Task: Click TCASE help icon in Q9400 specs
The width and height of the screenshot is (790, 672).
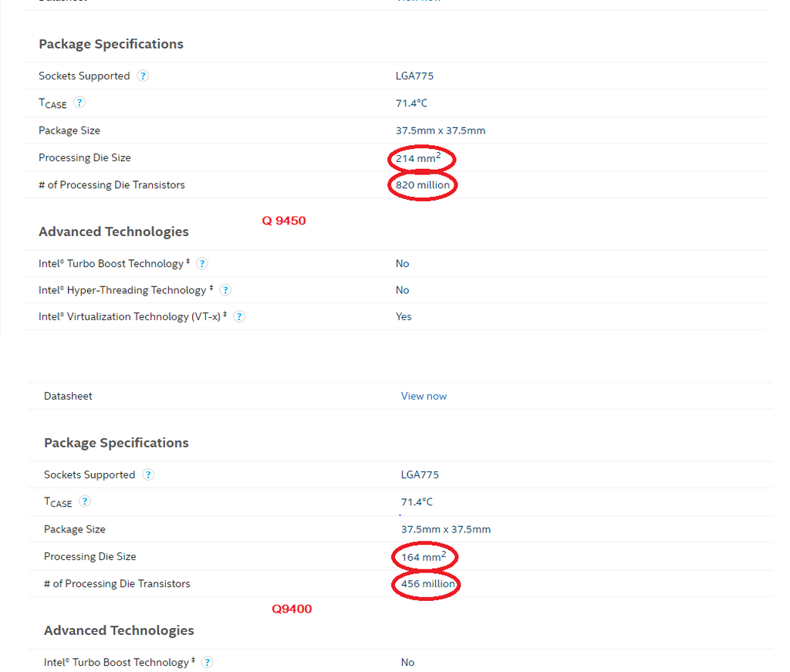Action: pos(85,501)
